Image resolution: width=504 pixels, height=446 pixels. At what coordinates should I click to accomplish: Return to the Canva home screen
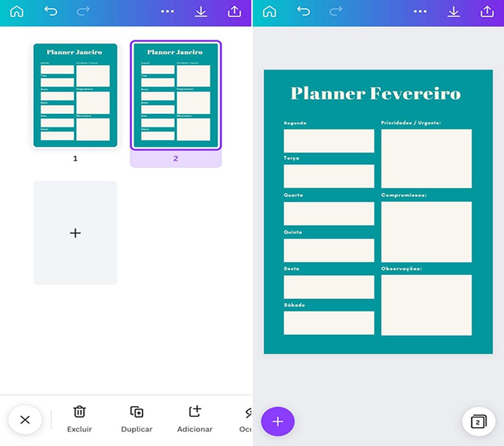pyautogui.click(x=16, y=11)
